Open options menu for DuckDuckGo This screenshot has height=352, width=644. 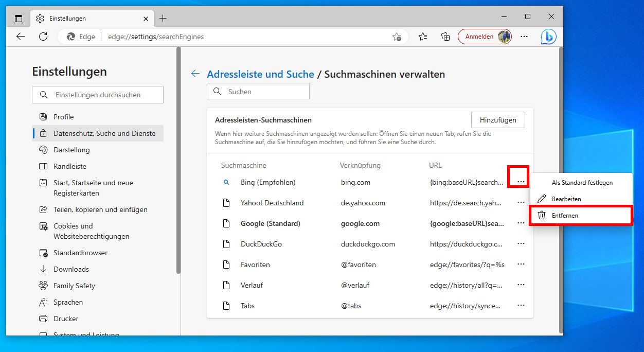521,243
